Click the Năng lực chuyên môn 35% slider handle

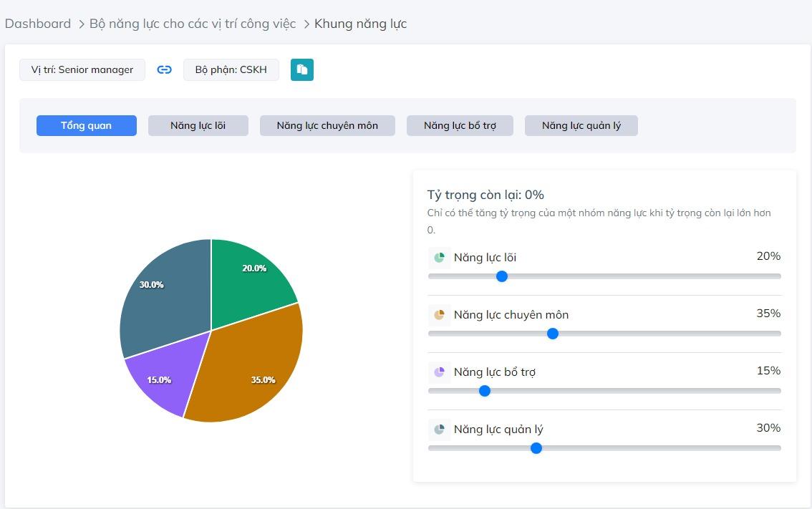pos(553,334)
